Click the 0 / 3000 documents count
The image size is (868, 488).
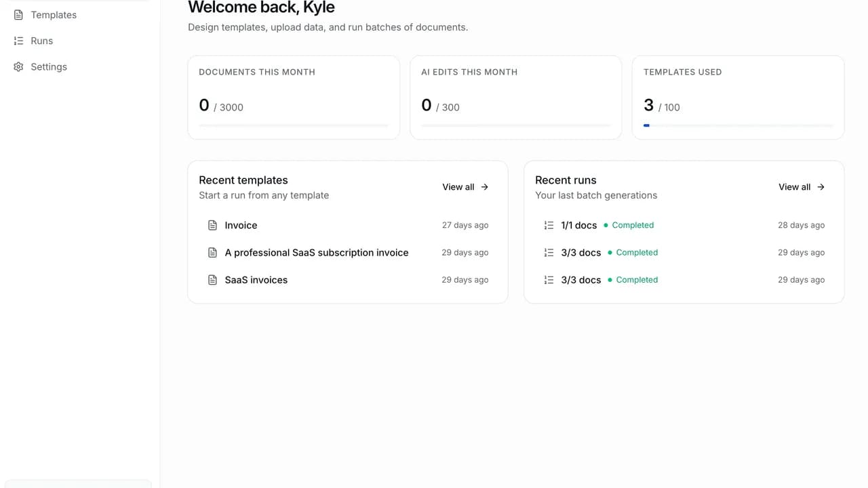coord(221,106)
